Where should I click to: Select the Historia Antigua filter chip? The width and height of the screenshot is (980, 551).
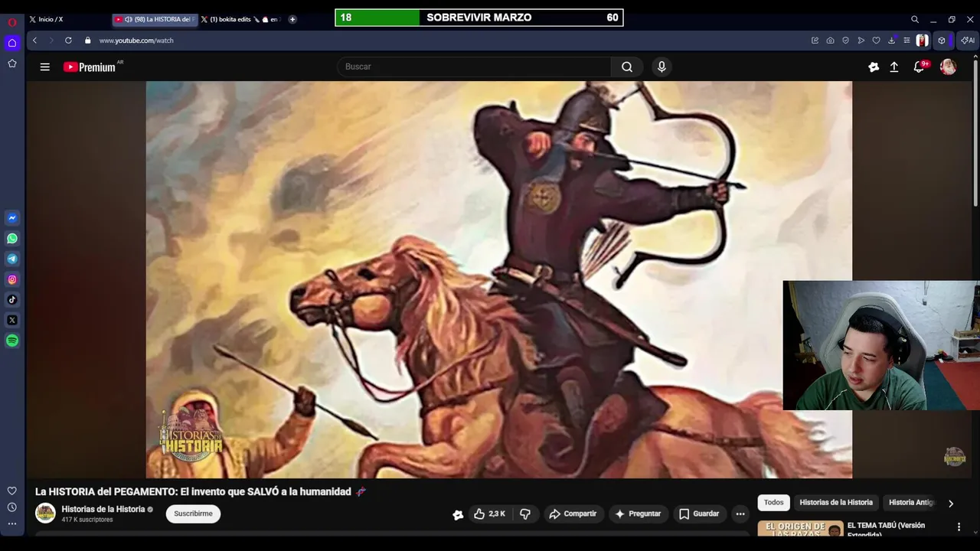[911, 503]
